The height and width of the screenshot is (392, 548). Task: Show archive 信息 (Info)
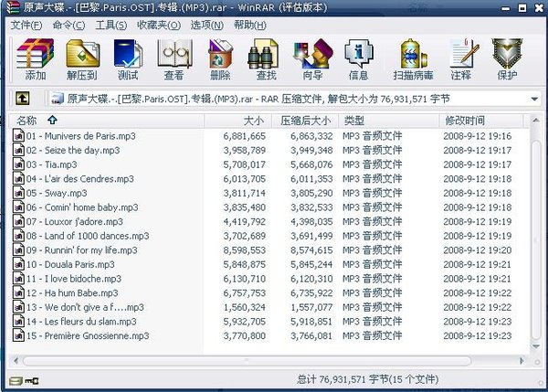(x=359, y=59)
